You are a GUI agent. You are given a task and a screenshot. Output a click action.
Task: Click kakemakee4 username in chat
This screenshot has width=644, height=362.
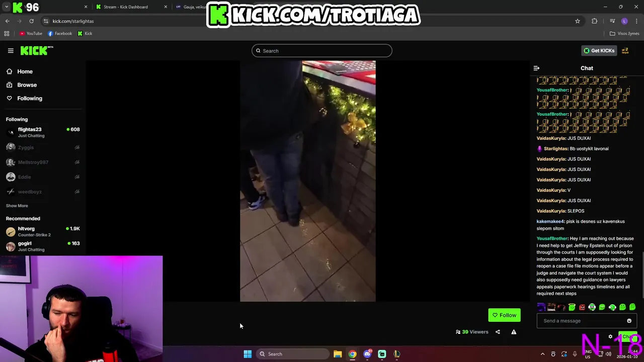click(550, 221)
